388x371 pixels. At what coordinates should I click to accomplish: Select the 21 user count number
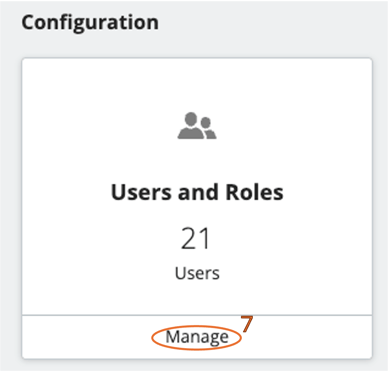tap(196, 238)
